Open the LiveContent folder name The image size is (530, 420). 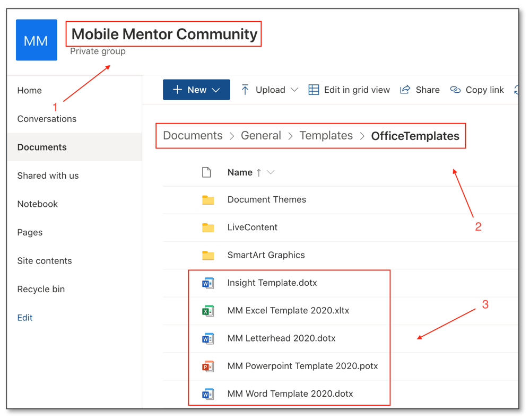tap(253, 227)
